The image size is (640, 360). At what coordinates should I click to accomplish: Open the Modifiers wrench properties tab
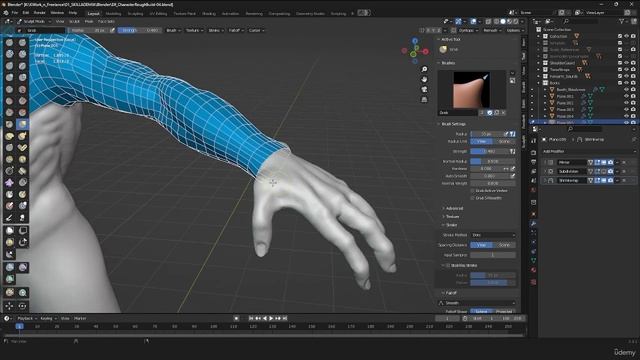pyautogui.click(x=533, y=223)
